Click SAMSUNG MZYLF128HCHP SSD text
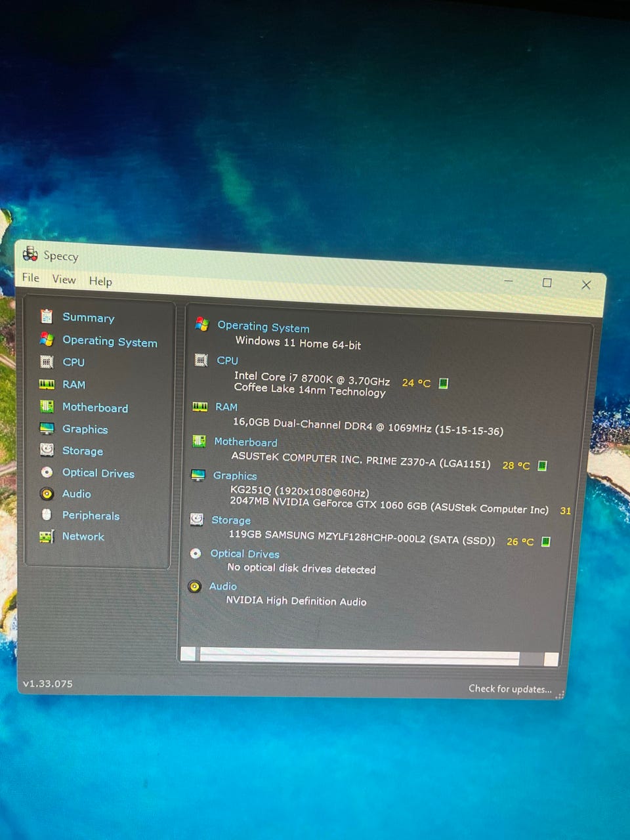Image resolution: width=630 pixels, height=840 pixels. tap(362, 537)
